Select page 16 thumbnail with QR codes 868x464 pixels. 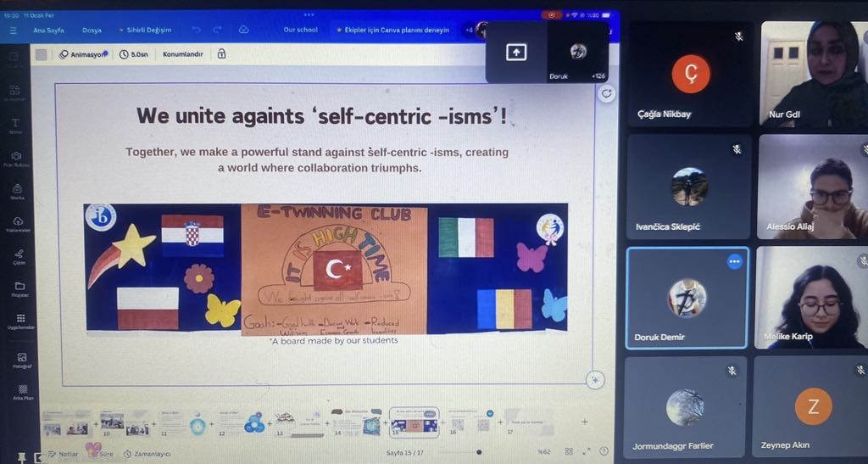[x=471, y=423]
